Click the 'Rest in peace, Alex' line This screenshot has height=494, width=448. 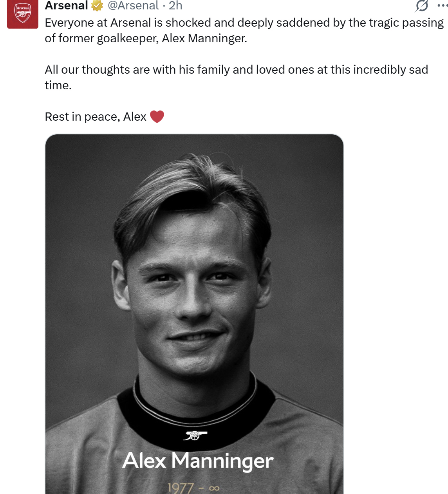coord(96,117)
